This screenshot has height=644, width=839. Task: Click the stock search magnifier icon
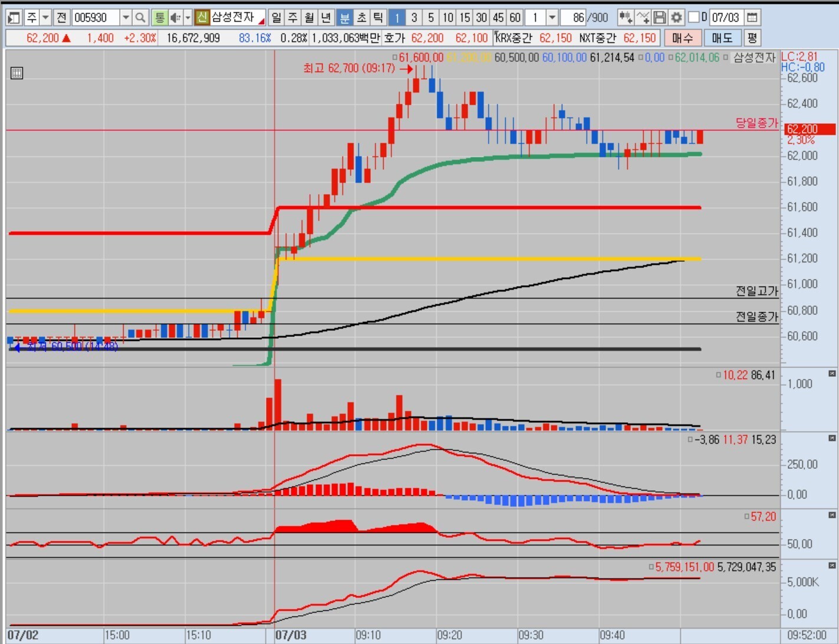click(140, 18)
